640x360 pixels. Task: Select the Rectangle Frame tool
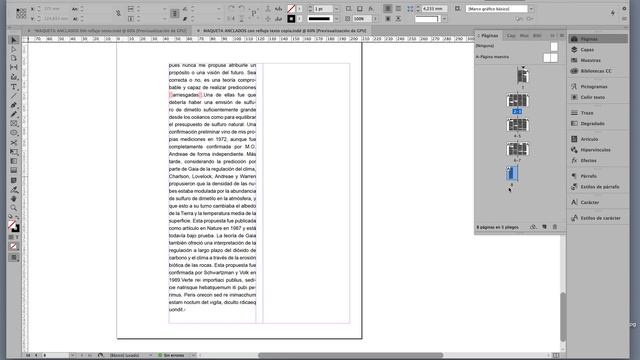(14, 123)
